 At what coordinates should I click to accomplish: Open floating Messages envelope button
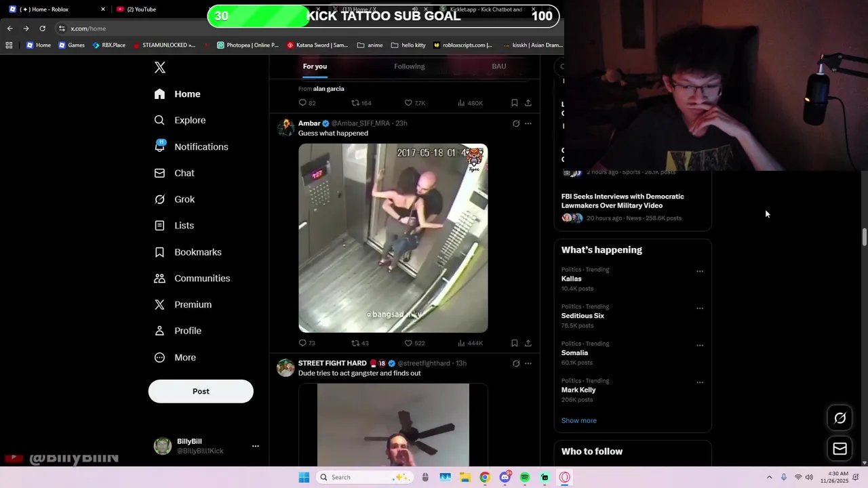(x=840, y=449)
